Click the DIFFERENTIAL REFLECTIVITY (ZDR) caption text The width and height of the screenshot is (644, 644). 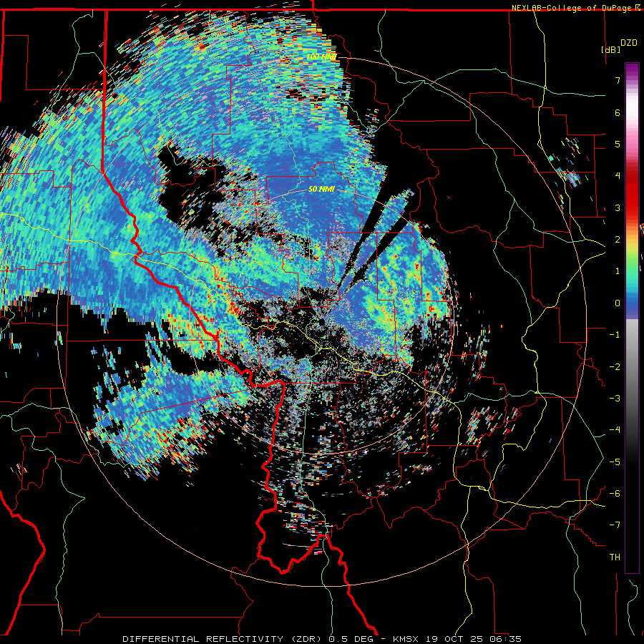point(223,639)
